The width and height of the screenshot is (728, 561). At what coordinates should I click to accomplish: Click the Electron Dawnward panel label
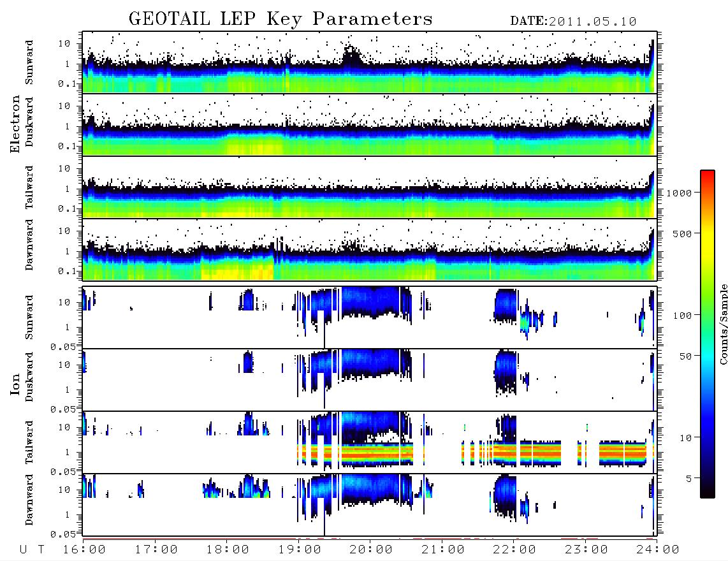(29, 245)
